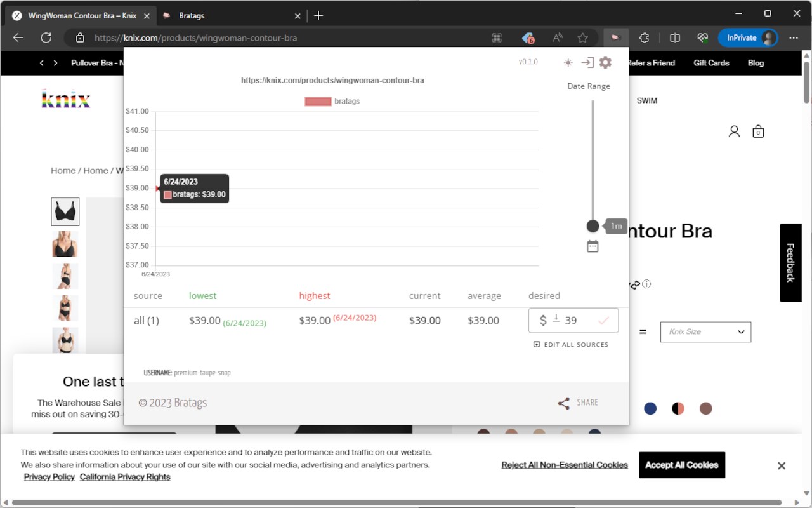Open Gift Cards menu link
The height and width of the screenshot is (508, 812).
pos(711,63)
